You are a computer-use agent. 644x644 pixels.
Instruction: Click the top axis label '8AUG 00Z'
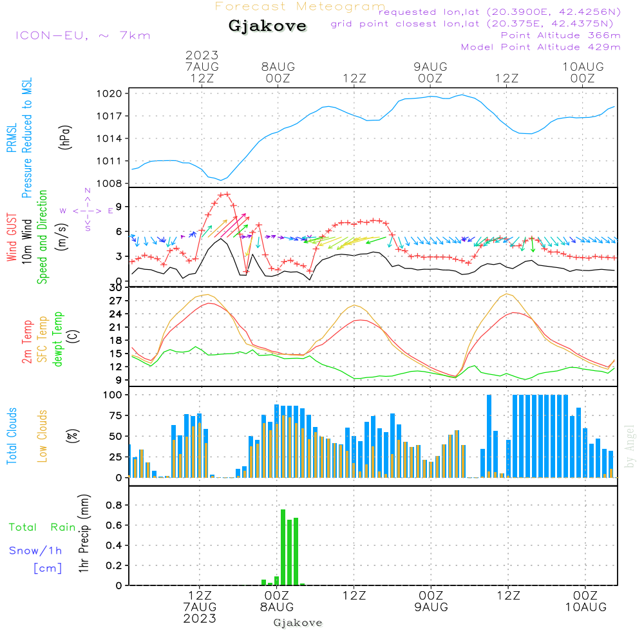coord(278,72)
